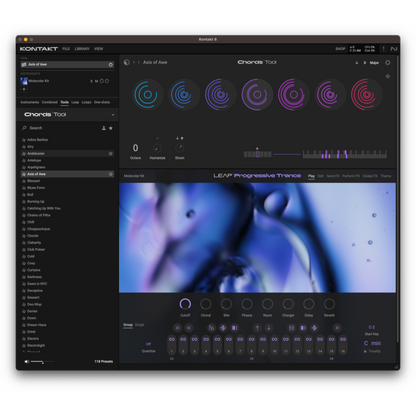Click the magenta fifth chord disc

tap(293, 95)
